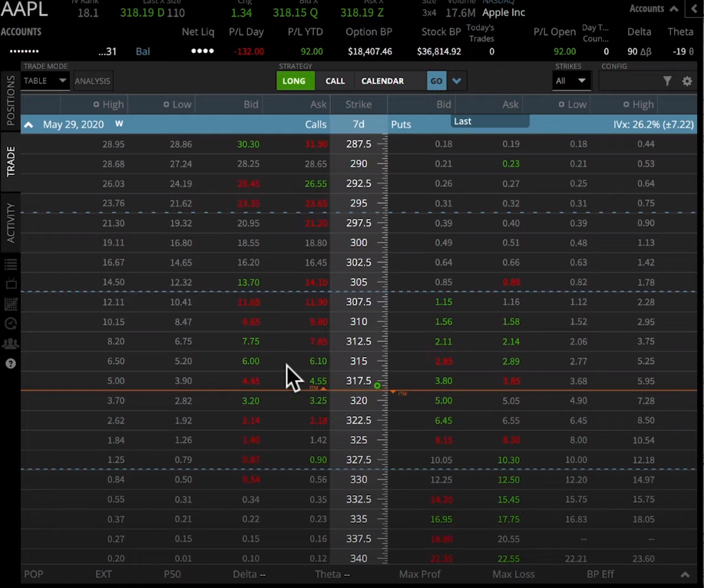Click the 340 put ask price 22.55

[509, 559]
